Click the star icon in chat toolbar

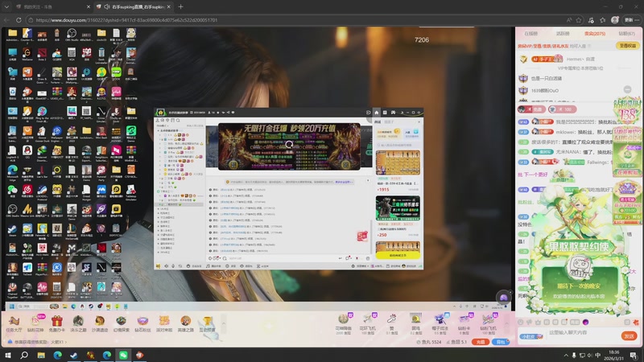click(x=538, y=323)
